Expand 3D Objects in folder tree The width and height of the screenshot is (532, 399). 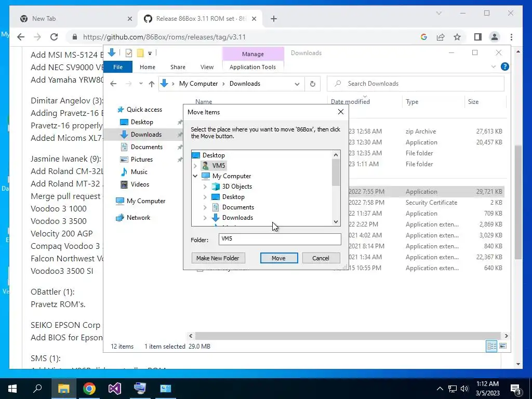(205, 187)
